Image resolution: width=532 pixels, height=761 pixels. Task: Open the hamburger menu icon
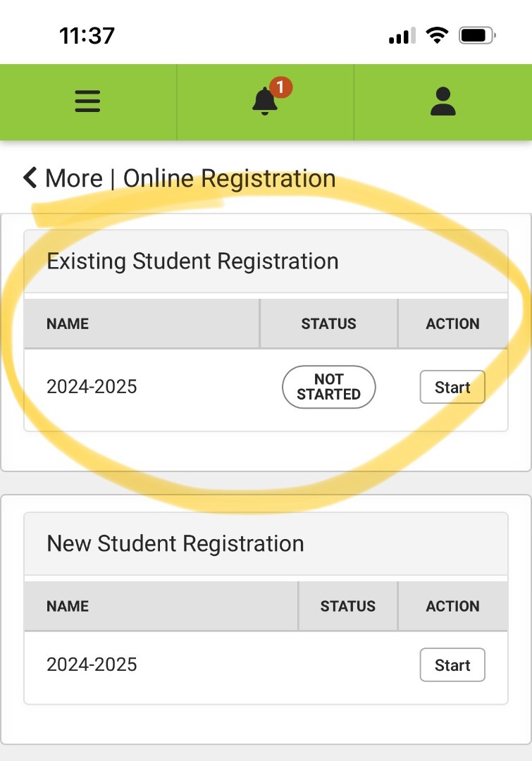pyautogui.click(x=87, y=101)
